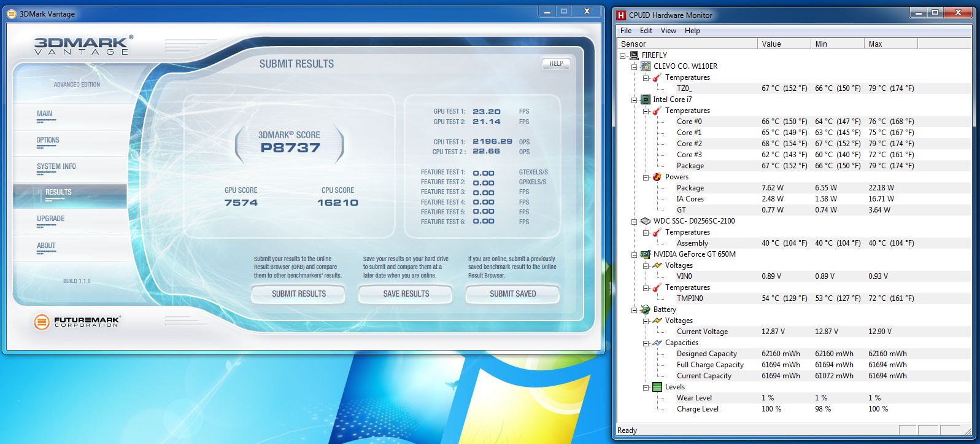Click the CPU TEST 1 value 2196.29
The width and height of the screenshot is (980, 444).
pos(492,142)
